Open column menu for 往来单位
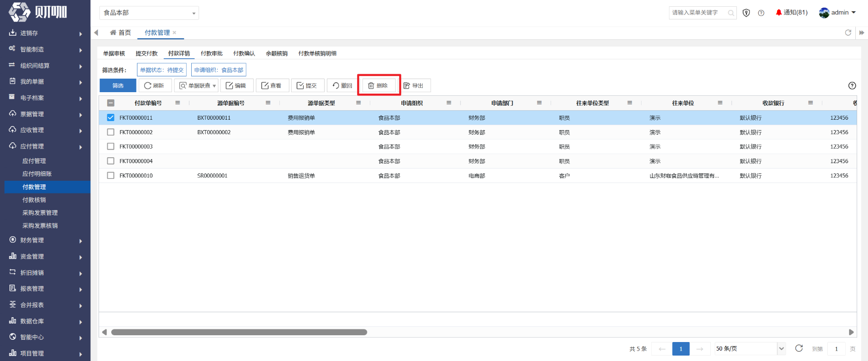Viewport: 868px width, 361px height. click(720, 103)
